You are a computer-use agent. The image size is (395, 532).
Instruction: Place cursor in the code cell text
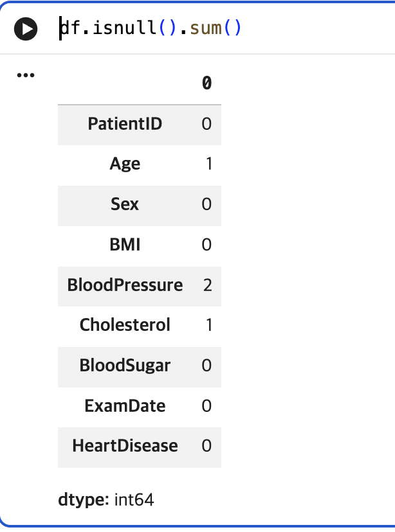[150, 28]
